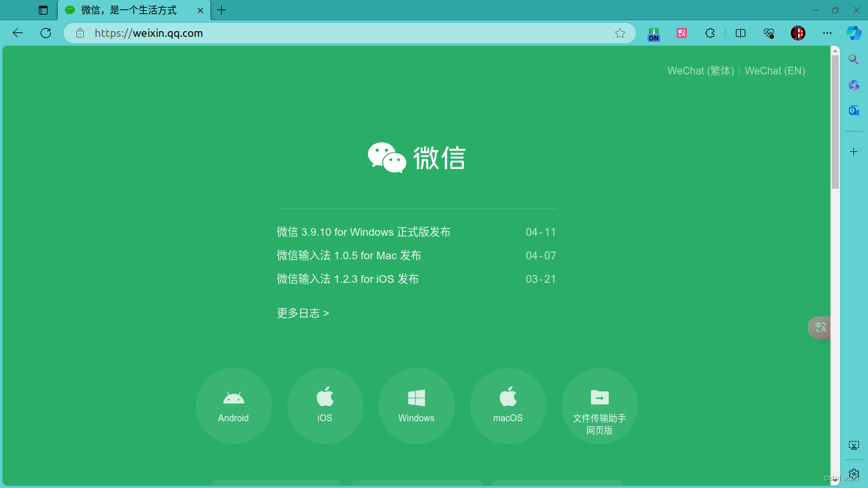The image size is (868, 488).
Task: Open the Android download button
Action: 234,406
